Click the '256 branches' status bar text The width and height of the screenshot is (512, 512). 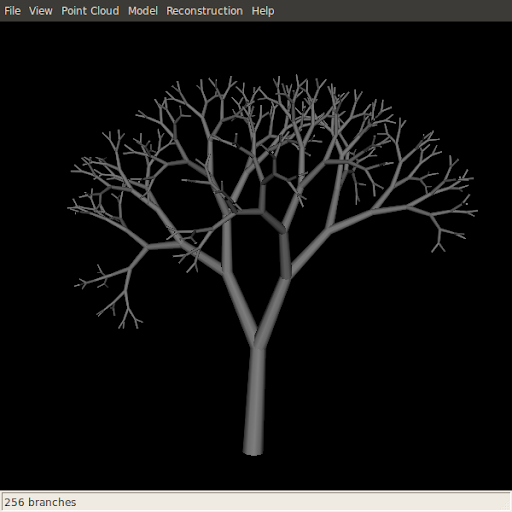[40, 502]
